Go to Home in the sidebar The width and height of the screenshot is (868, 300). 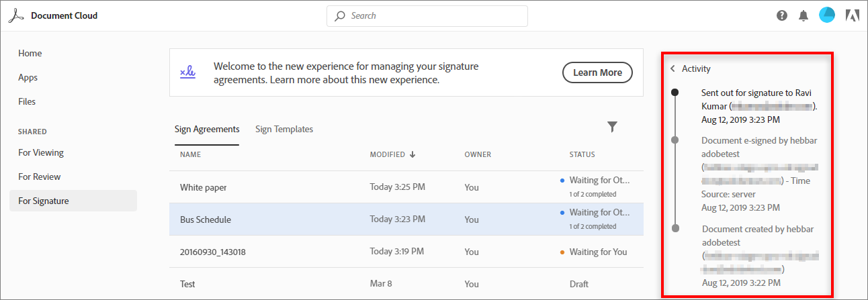pos(30,53)
